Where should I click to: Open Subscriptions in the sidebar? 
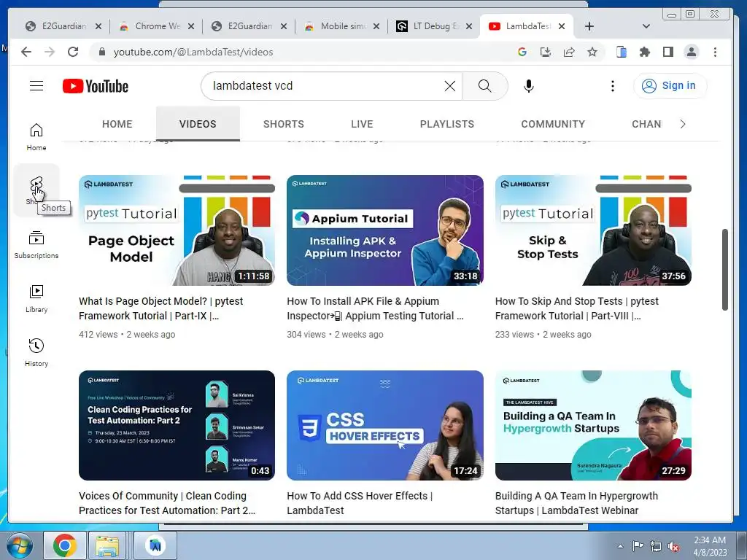coord(36,245)
